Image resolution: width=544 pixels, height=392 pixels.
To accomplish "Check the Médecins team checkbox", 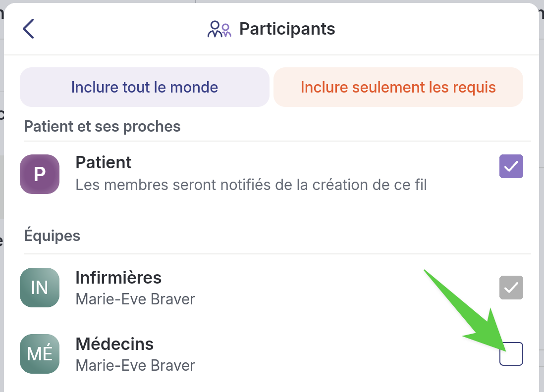I will click(x=511, y=354).
